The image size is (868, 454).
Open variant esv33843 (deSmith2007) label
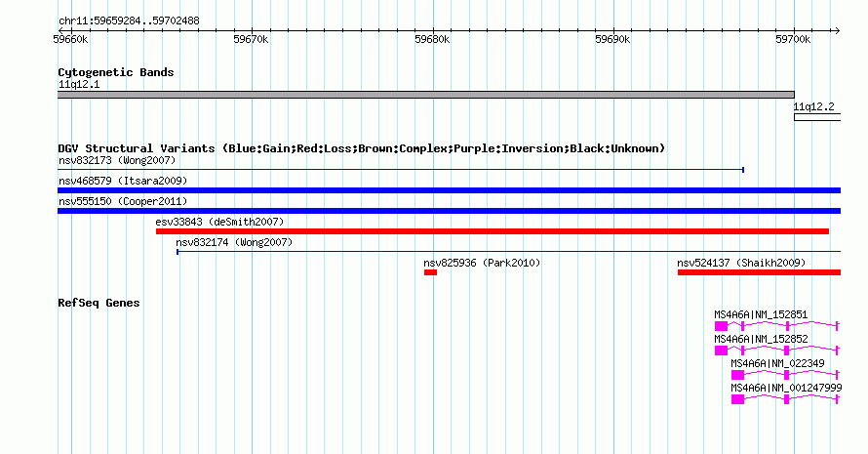pyautogui.click(x=219, y=222)
